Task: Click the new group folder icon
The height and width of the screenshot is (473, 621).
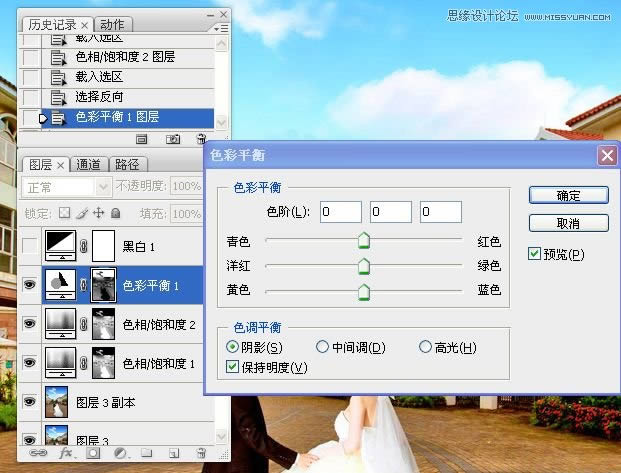Action: tap(146, 454)
